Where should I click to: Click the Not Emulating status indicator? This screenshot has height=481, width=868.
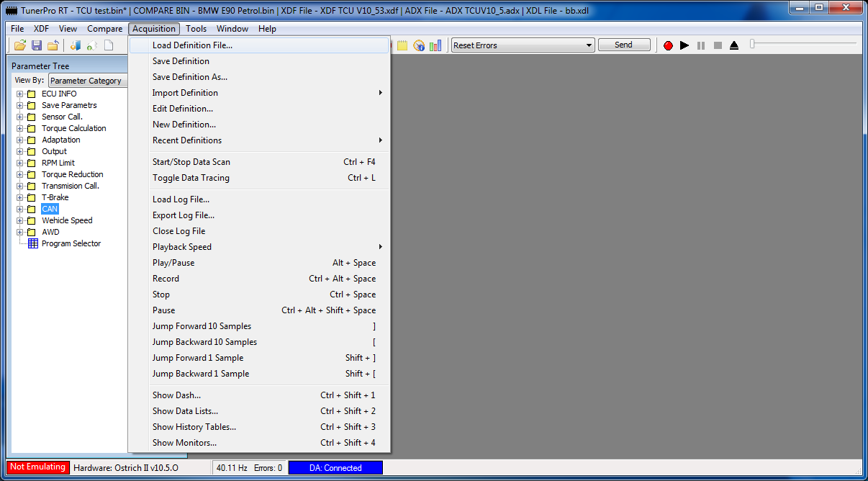(x=38, y=467)
